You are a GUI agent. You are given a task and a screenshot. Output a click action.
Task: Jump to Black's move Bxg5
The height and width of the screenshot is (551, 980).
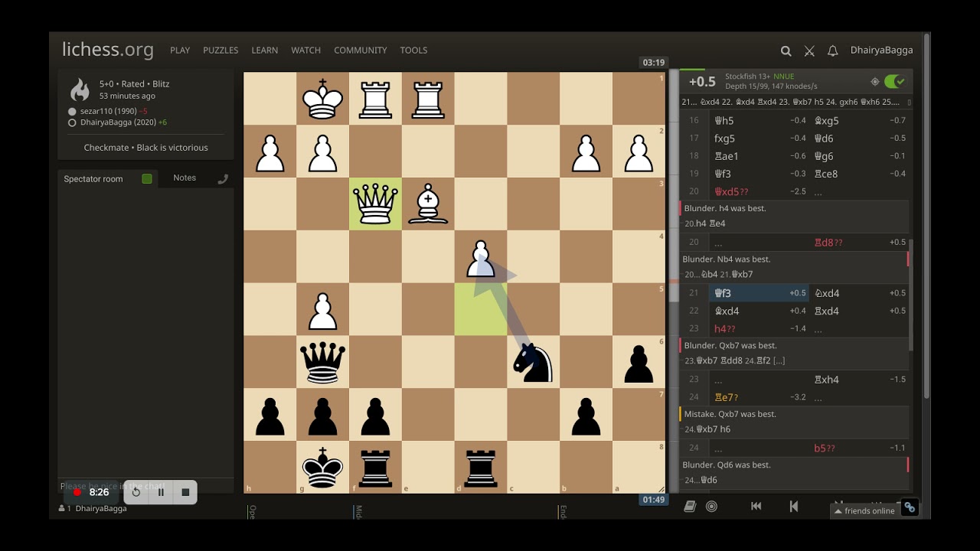click(859, 121)
